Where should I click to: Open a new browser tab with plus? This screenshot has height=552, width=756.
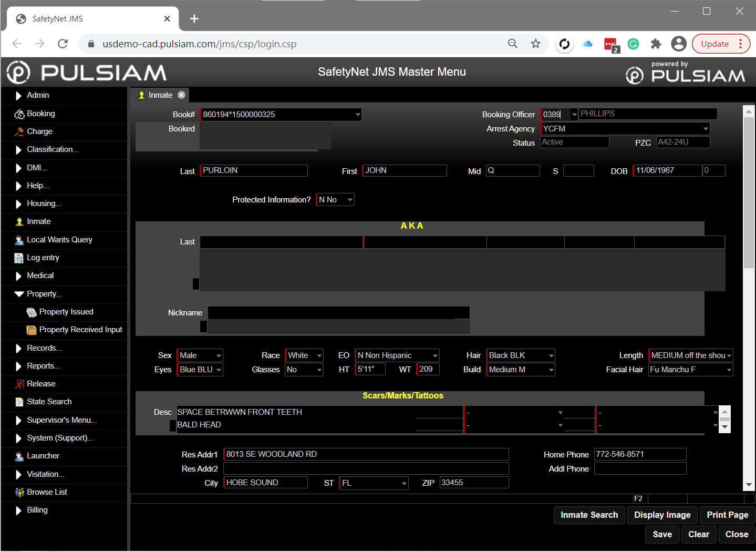pos(194,19)
